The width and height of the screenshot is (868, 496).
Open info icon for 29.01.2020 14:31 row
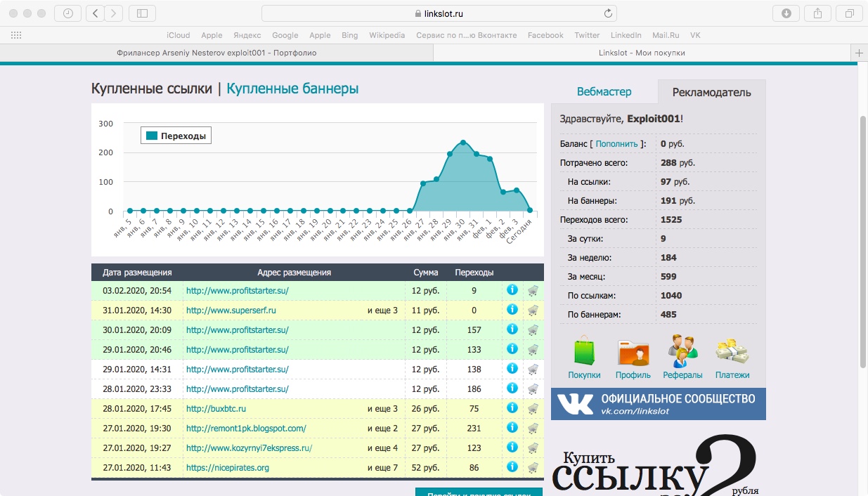512,368
